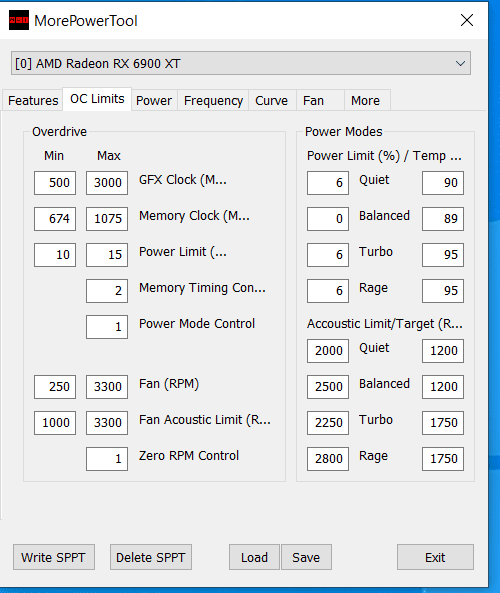Screen dimensions: 500x593
Task: Edit the Fan (RPM) max field 3300
Action: coord(107,387)
